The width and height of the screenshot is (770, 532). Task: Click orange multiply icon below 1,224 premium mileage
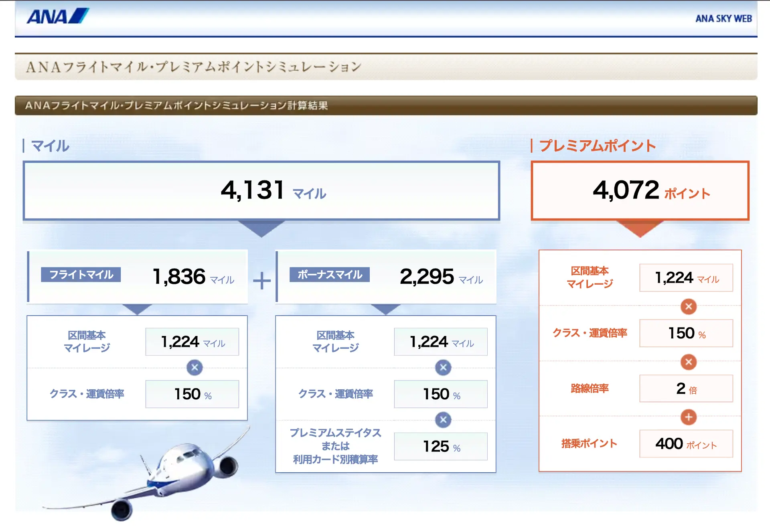(x=689, y=307)
